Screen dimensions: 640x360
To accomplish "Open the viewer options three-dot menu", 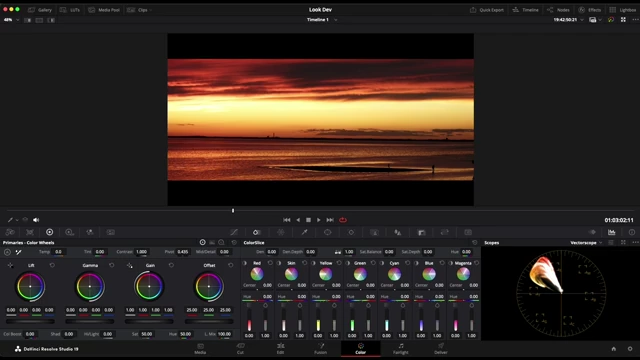I will pos(635,20).
